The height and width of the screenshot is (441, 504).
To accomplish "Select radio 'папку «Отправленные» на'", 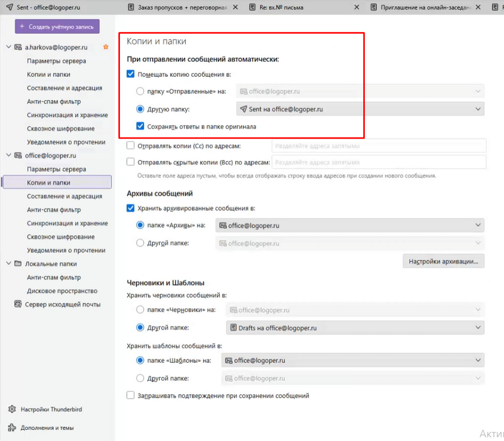I will tap(140, 91).
